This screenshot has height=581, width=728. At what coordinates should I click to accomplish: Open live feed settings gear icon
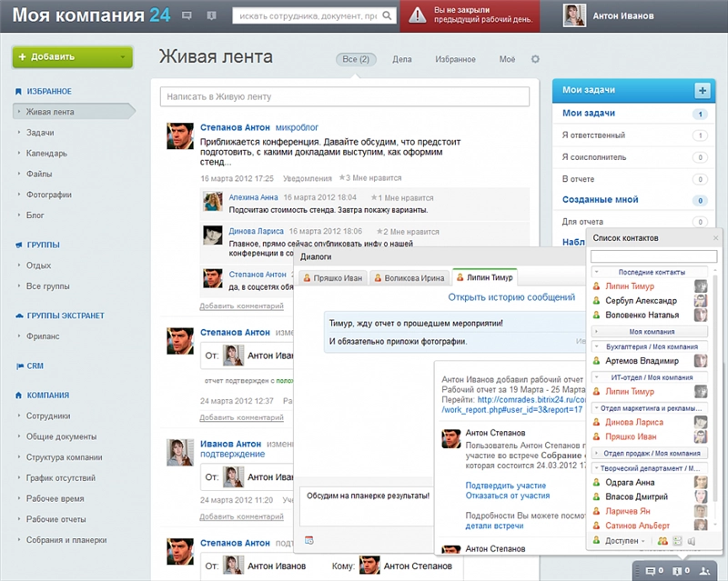tap(535, 60)
